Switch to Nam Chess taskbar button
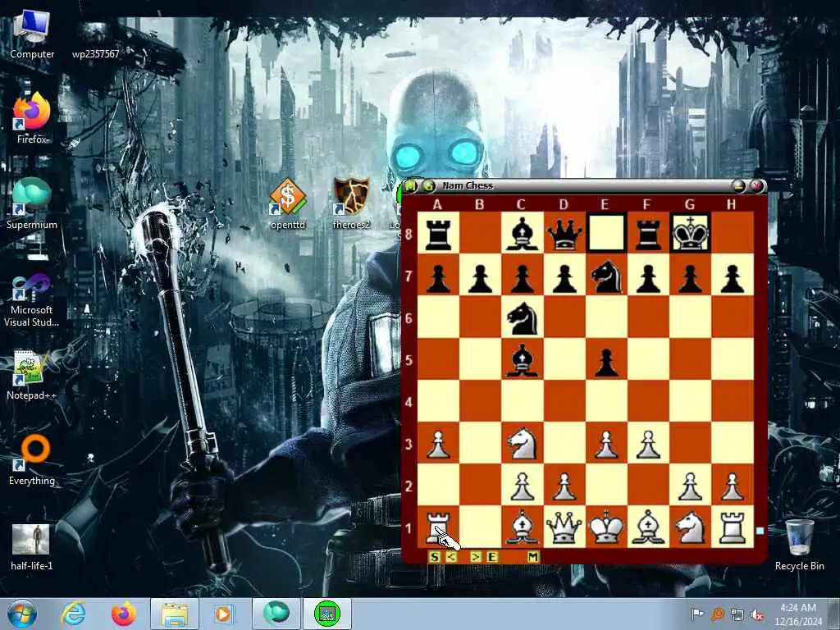840x630 pixels. point(327,614)
